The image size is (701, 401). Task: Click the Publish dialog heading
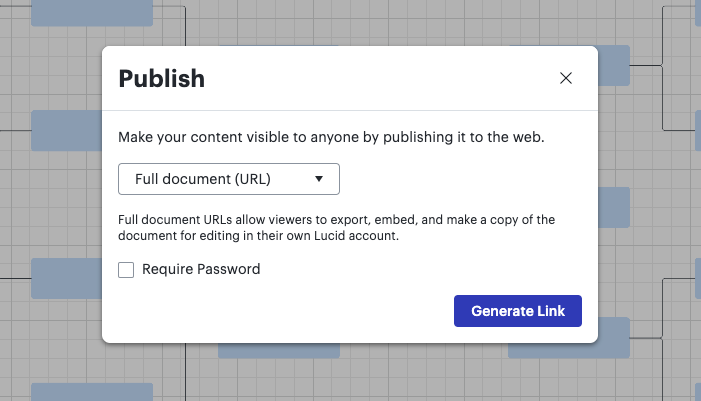(162, 79)
